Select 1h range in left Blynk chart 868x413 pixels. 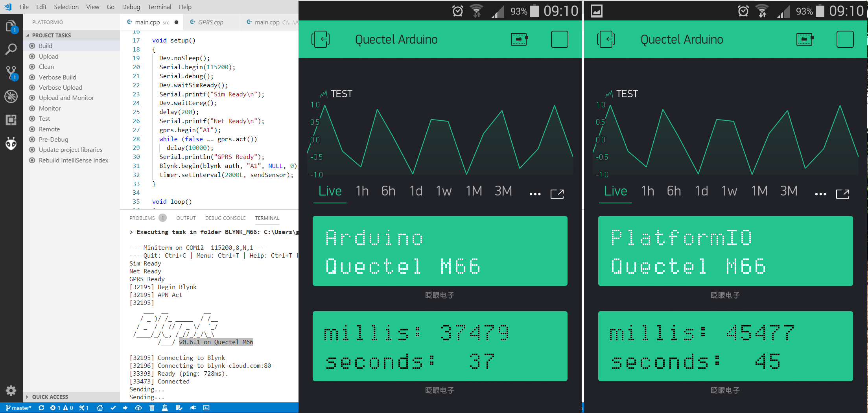point(362,191)
